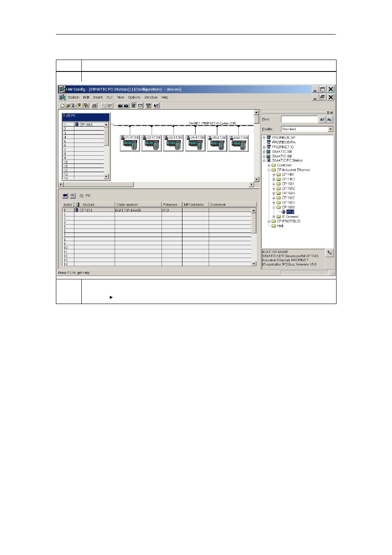Click the Search Up icon beside Find
Viewport: 392px width, 555px height.
[322, 120]
